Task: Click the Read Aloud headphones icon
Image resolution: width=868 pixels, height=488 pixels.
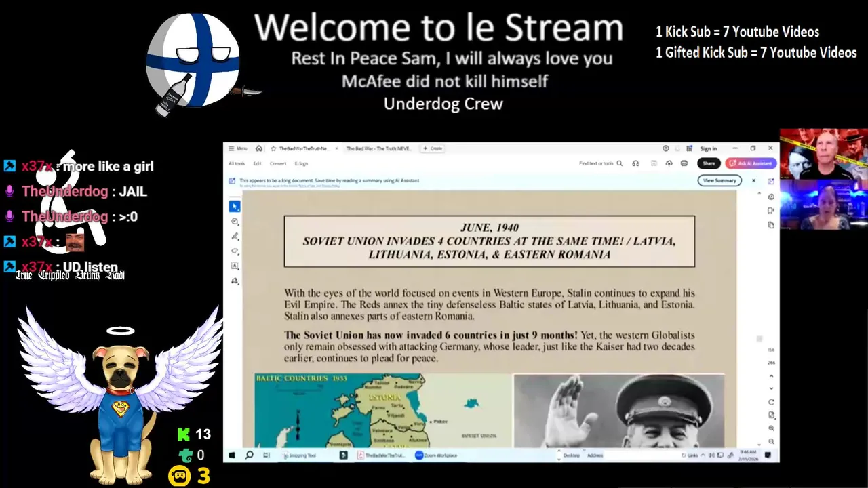Action: (x=635, y=163)
